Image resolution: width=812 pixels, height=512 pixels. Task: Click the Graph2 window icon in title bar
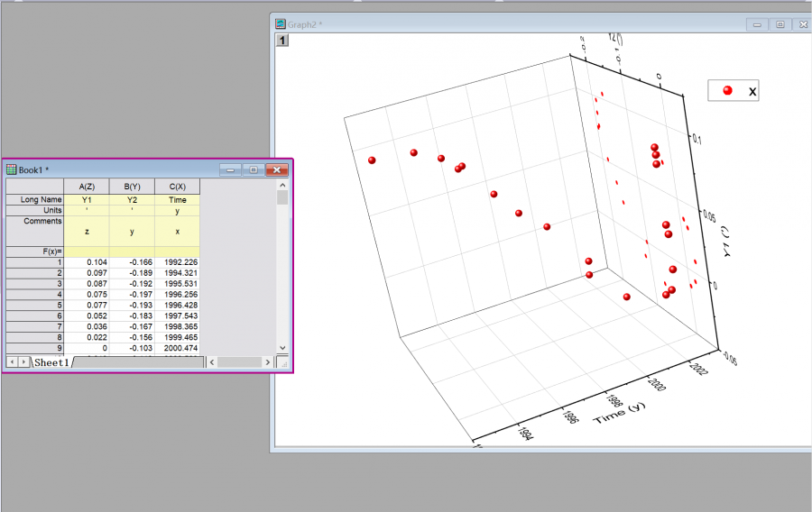(281, 24)
